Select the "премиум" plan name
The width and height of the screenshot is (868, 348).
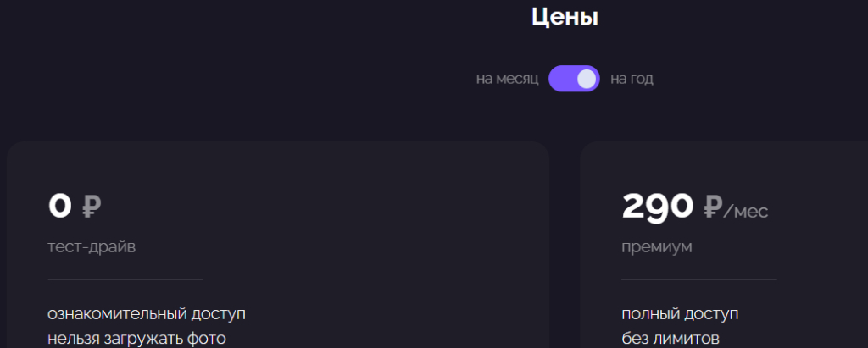tap(656, 247)
